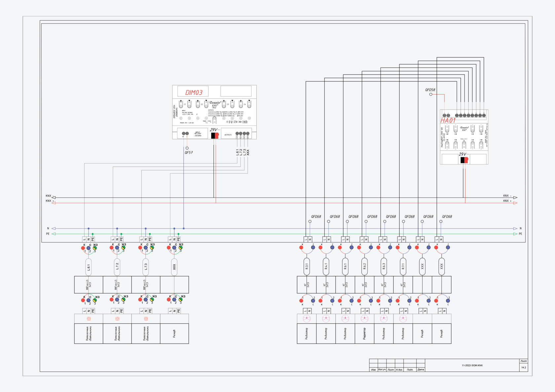The image size is (555, 392).
Task: Click the Радиатор box under R.3.1
Action: (x=307, y=334)
